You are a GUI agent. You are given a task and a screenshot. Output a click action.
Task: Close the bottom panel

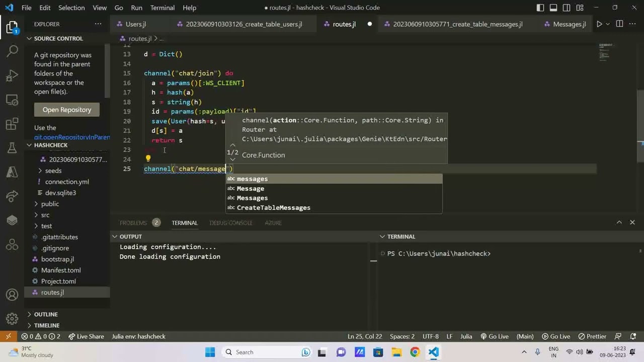pos(632,222)
